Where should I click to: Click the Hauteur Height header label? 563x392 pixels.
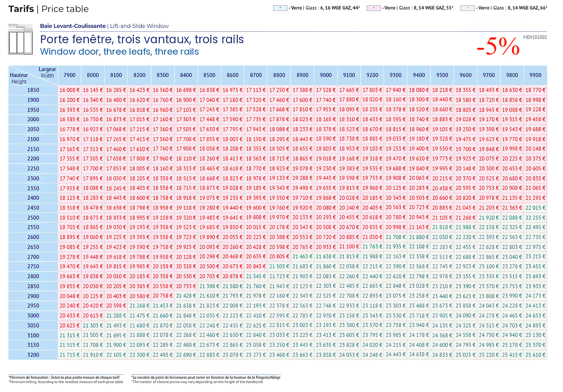(19, 78)
